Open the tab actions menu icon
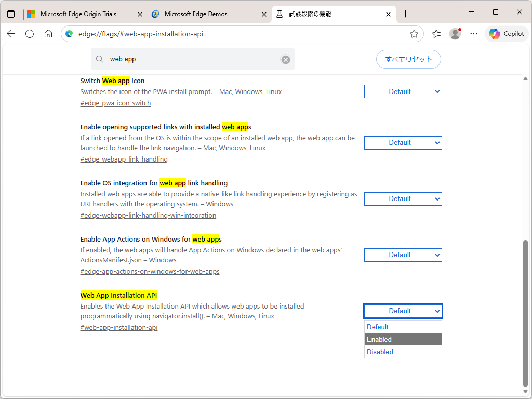 pos(11,14)
